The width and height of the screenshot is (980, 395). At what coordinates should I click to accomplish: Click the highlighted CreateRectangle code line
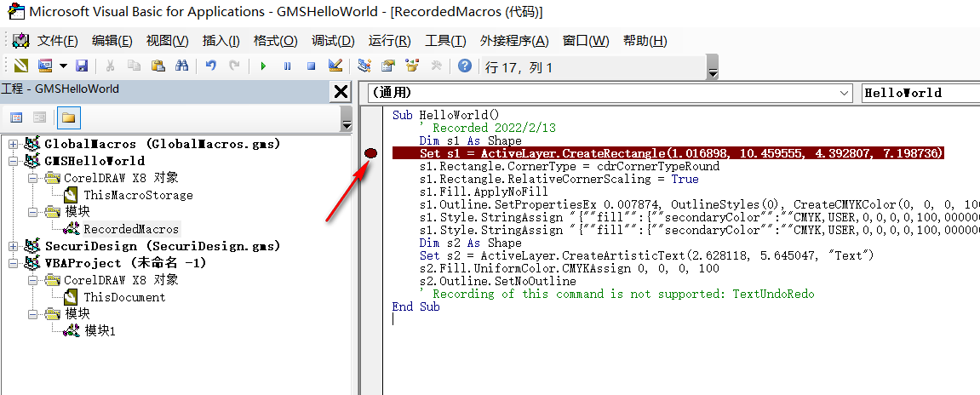tap(668, 153)
